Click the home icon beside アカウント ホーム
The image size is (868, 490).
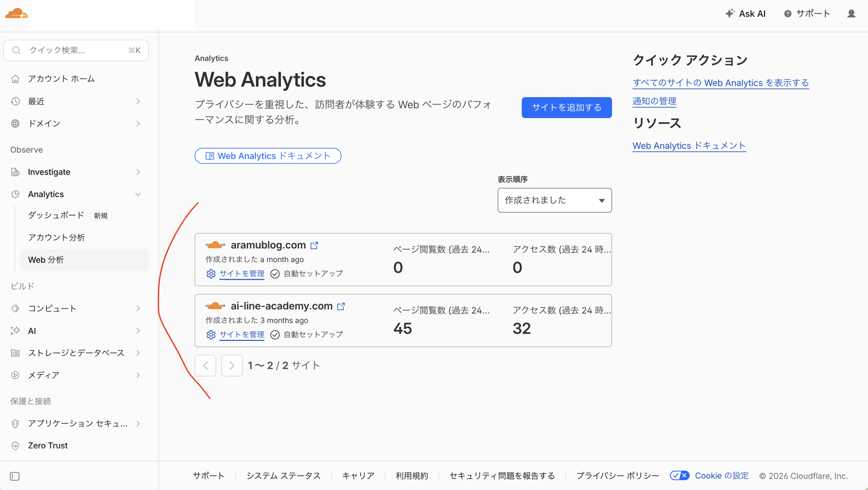15,79
